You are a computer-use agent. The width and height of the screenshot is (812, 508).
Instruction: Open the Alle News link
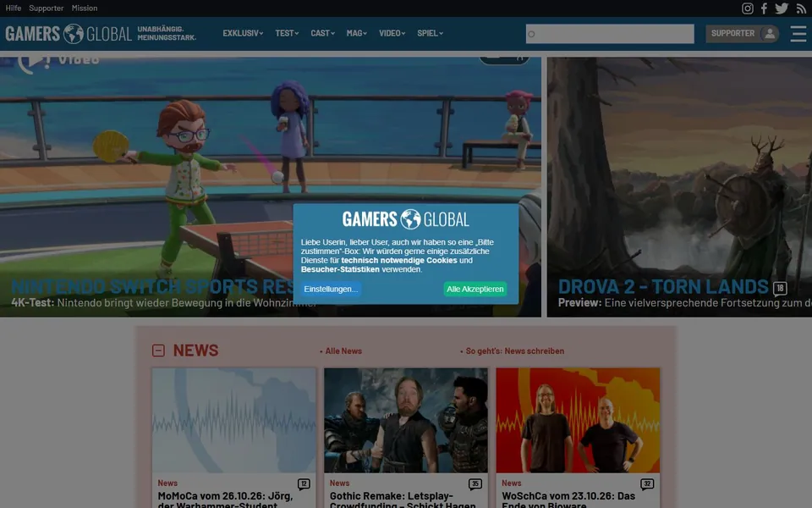click(x=343, y=351)
